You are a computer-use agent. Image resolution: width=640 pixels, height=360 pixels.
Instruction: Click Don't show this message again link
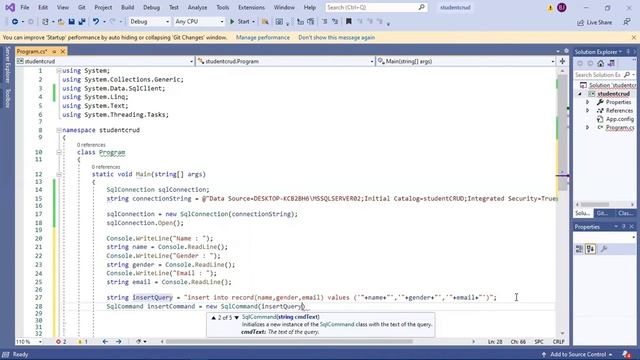pos(336,38)
